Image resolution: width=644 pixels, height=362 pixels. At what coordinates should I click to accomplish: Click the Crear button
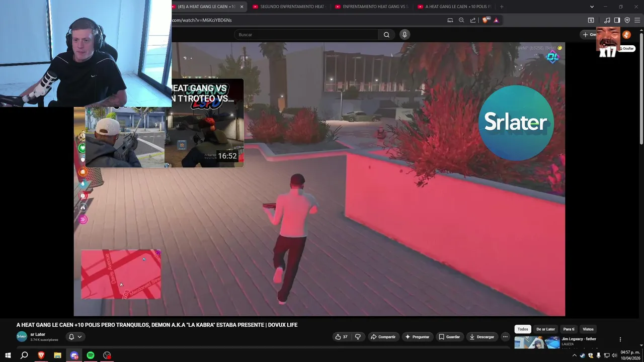[x=589, y=35]
